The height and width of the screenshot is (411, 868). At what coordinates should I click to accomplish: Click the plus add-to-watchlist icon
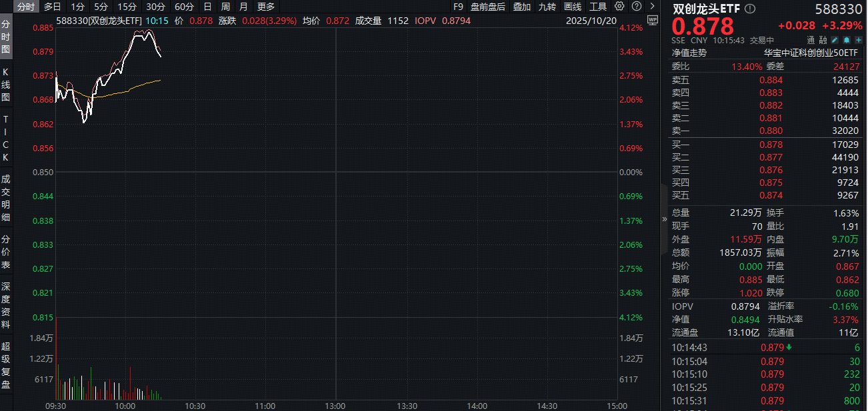tap(858, 40)
